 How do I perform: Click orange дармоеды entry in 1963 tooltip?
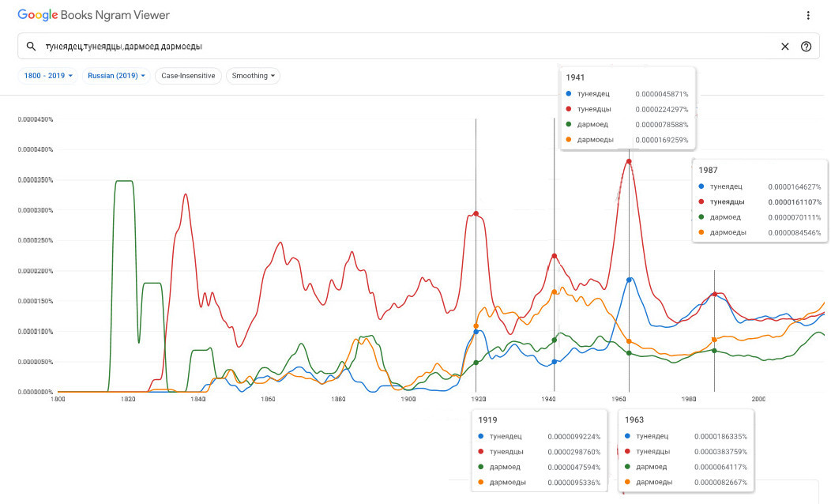651,482
